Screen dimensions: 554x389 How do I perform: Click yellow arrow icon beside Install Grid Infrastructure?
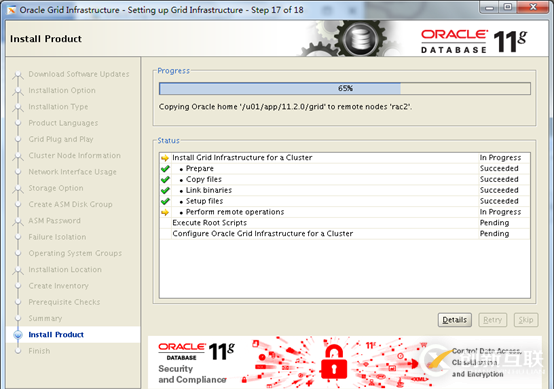[165, 158]
